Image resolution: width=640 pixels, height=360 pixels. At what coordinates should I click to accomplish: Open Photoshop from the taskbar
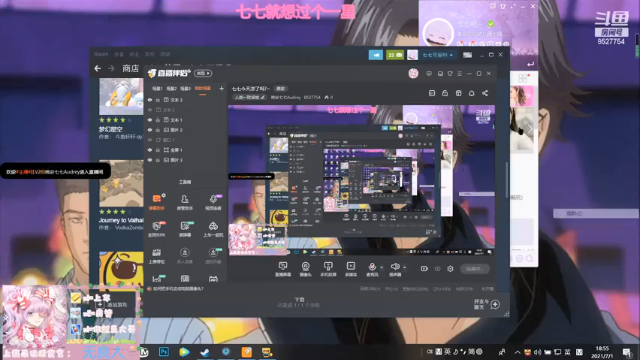click(x=164, y=352)
